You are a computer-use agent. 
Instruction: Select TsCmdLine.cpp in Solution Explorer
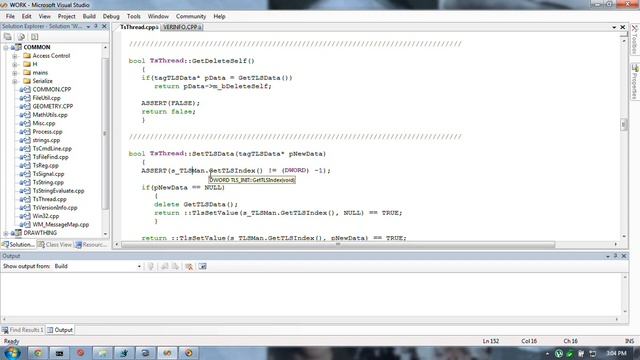[x=52, y=149]
